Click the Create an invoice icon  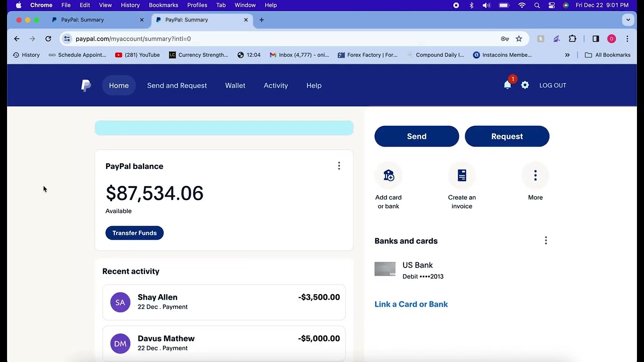point(462,175)
